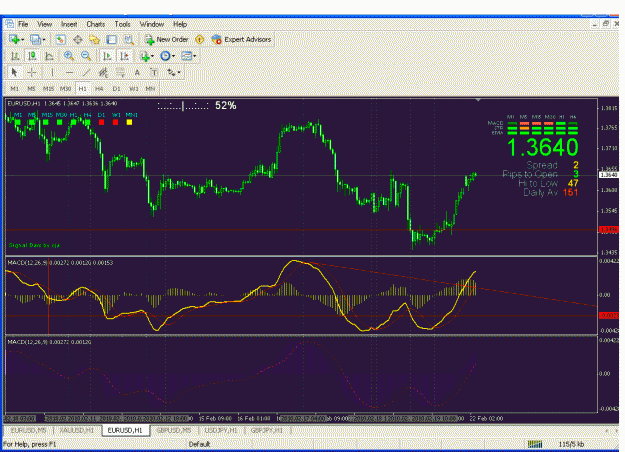The width and height of the screenshot is (625, 452).
Task: Open the Help menu
Action: 180,24
